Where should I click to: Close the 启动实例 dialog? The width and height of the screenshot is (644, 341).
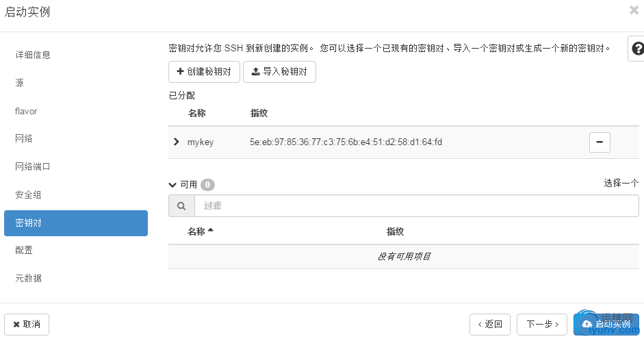634,10
